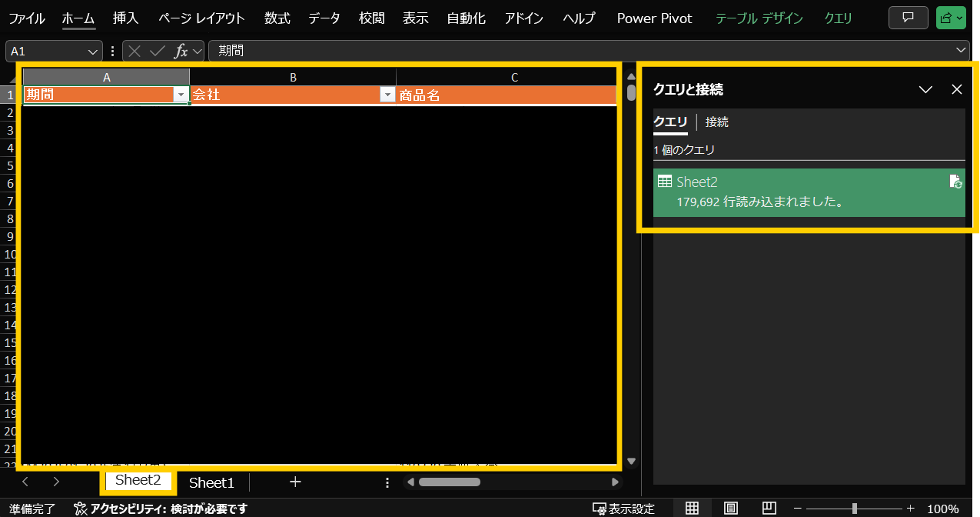
Task: Click the formula bar cancel X icon
Action: coord(135,51)
